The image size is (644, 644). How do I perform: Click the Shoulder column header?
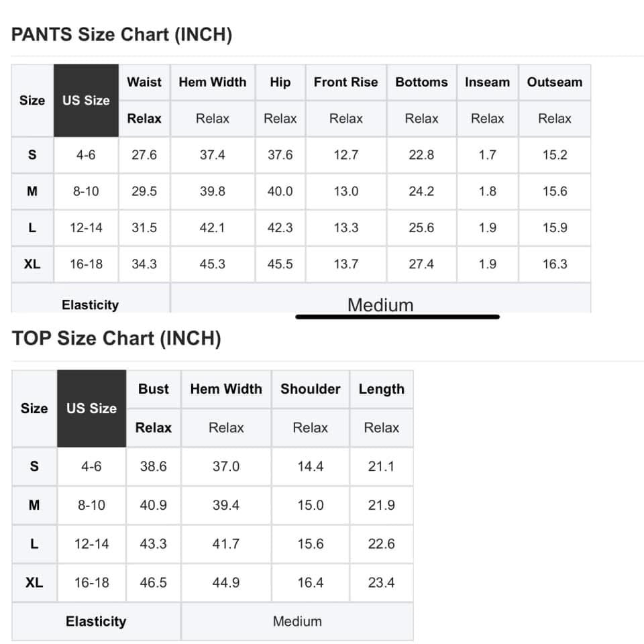pos(310,389)
